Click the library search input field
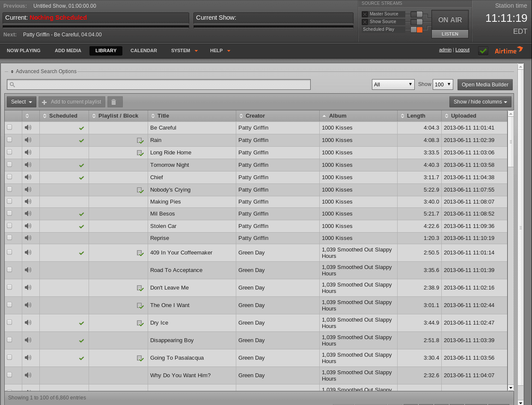532x405 pixels. (159, 85)
